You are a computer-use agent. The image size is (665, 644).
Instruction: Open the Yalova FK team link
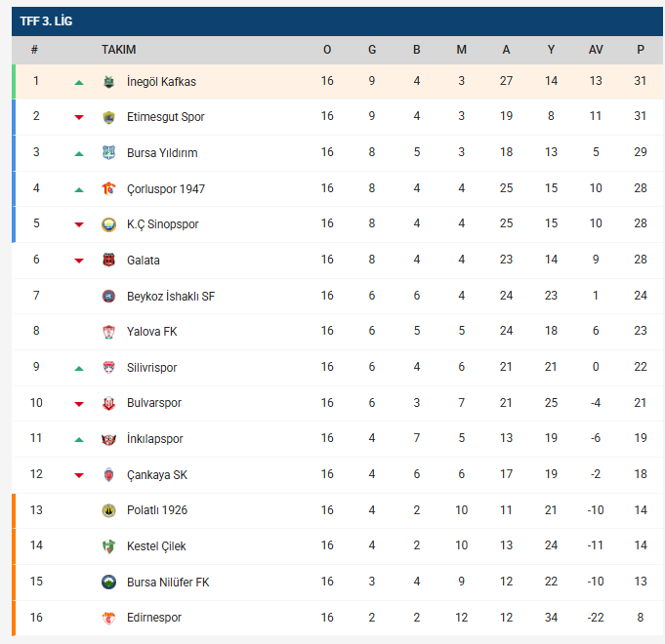[x=151, y=332]
